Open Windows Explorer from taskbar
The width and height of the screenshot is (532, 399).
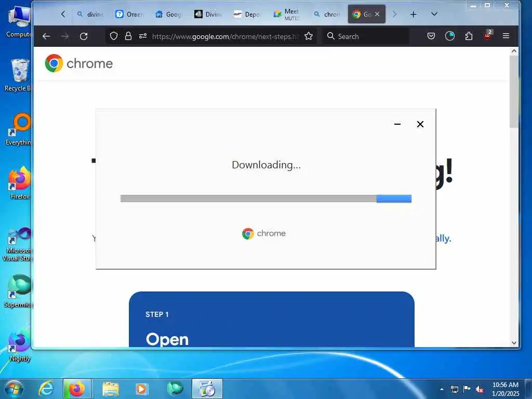coord(111,389)
